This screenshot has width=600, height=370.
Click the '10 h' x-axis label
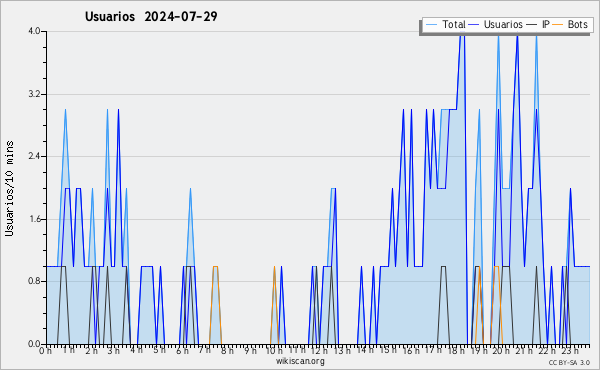pyautogui.click(x=274, y=350)
